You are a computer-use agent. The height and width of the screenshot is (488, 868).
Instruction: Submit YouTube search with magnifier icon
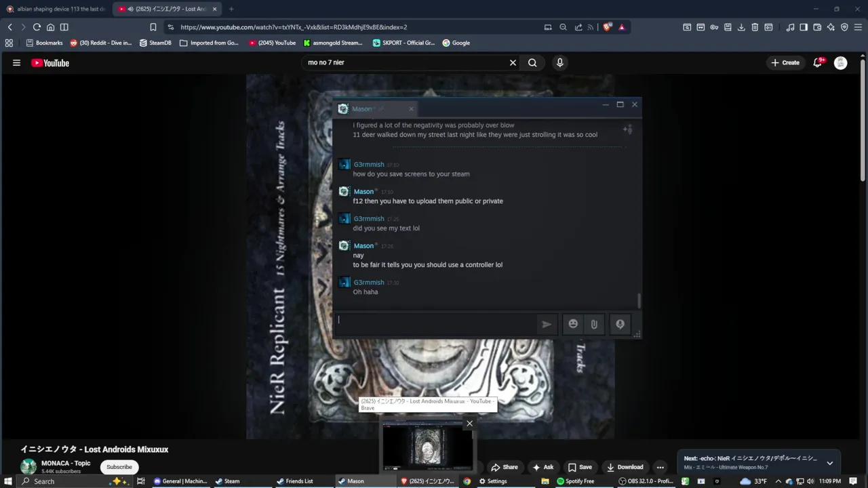coord(532,62)
